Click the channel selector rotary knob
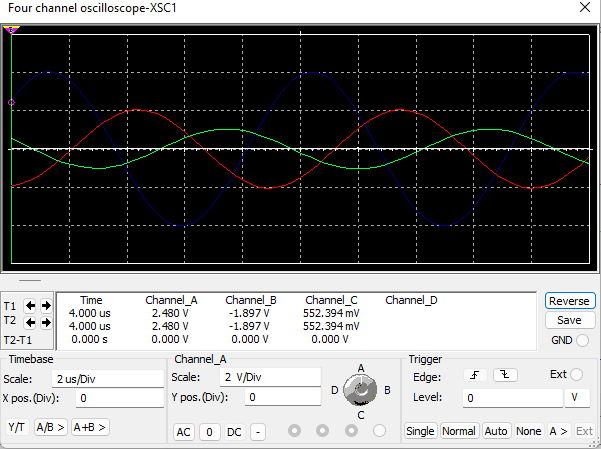The image size is (601, 449). 361,389
